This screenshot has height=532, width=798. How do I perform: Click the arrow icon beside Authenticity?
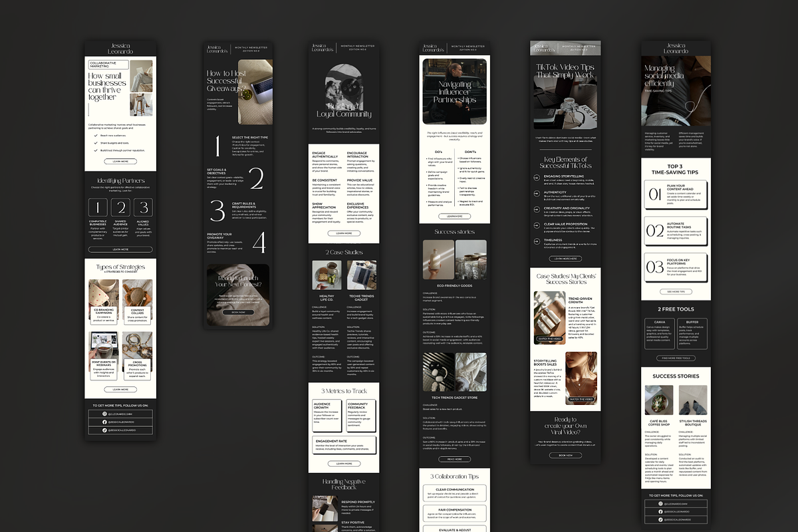[x=537, y=194]
